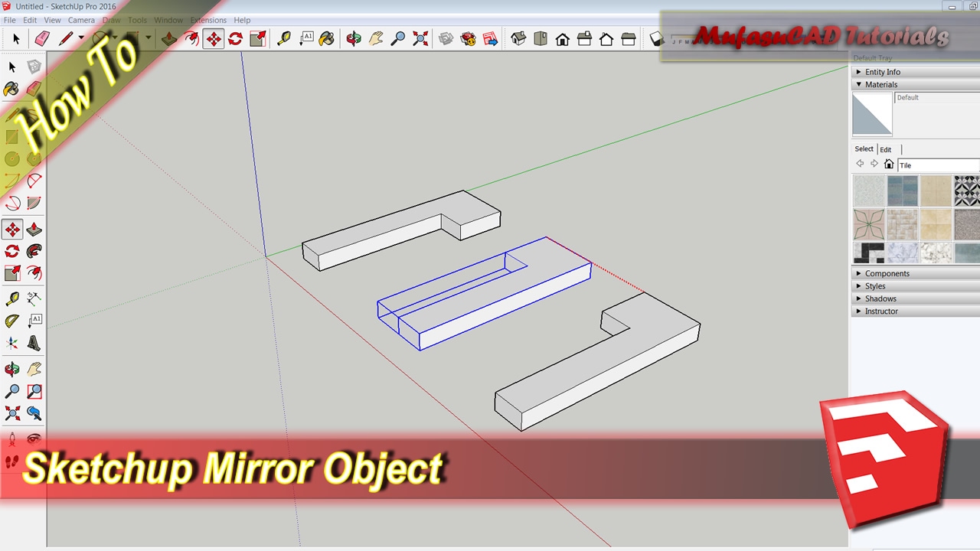
Task: Expand the Shadows panel
Action: pos(916,298)
